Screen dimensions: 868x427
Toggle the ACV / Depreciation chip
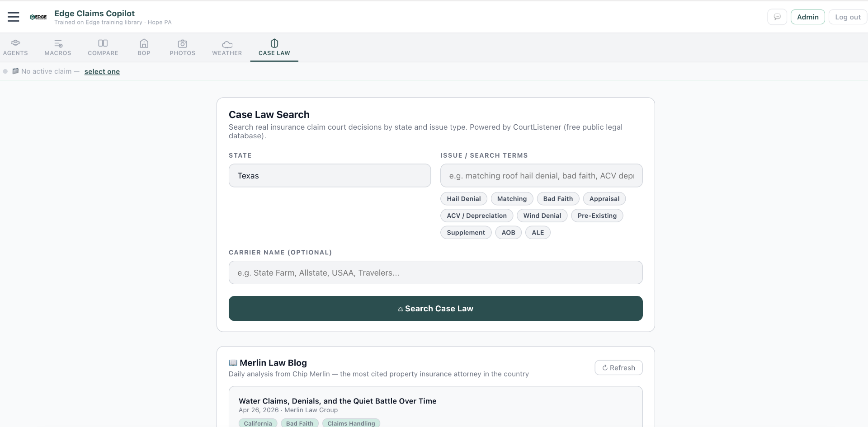(x=476, y=216)
